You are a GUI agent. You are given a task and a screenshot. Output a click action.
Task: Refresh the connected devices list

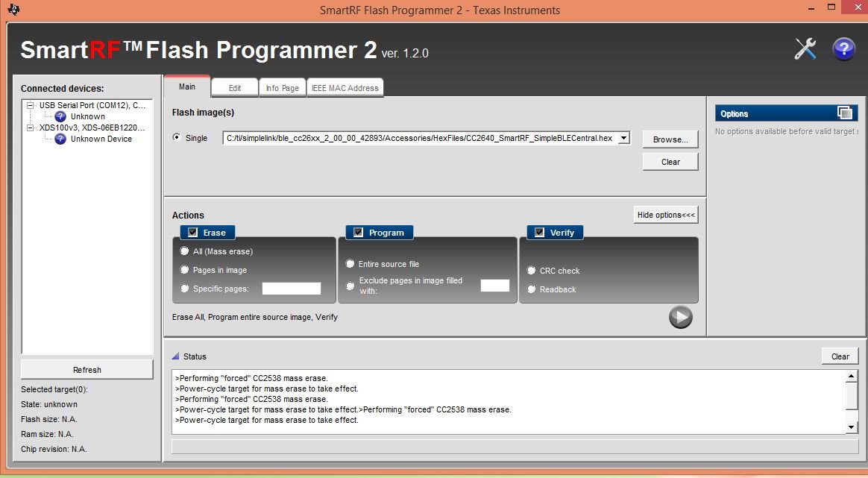click(x=87, y=369)
